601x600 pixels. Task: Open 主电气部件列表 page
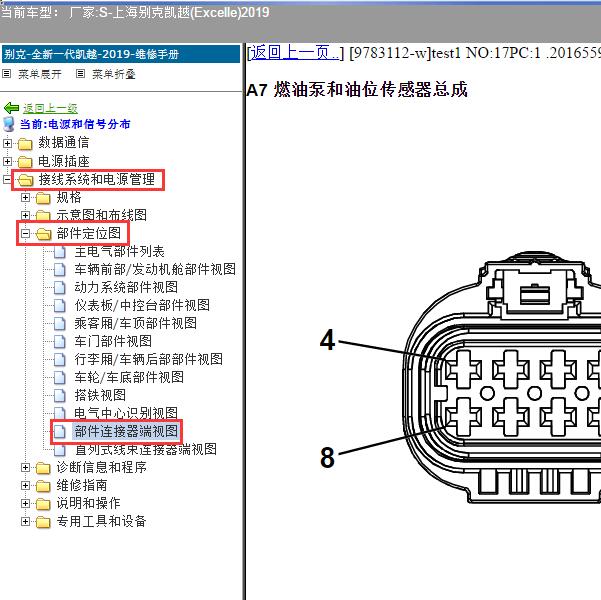pos(120,252)
